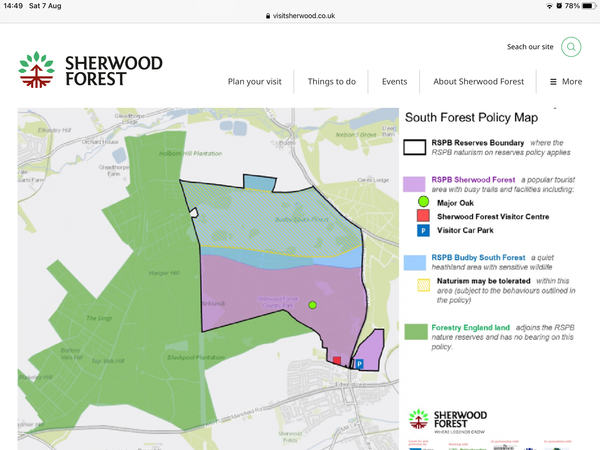Viewport: 600px width, 450px height.
Task: Tap the Wi-Fi status icon
Action: tap(549, 6)
